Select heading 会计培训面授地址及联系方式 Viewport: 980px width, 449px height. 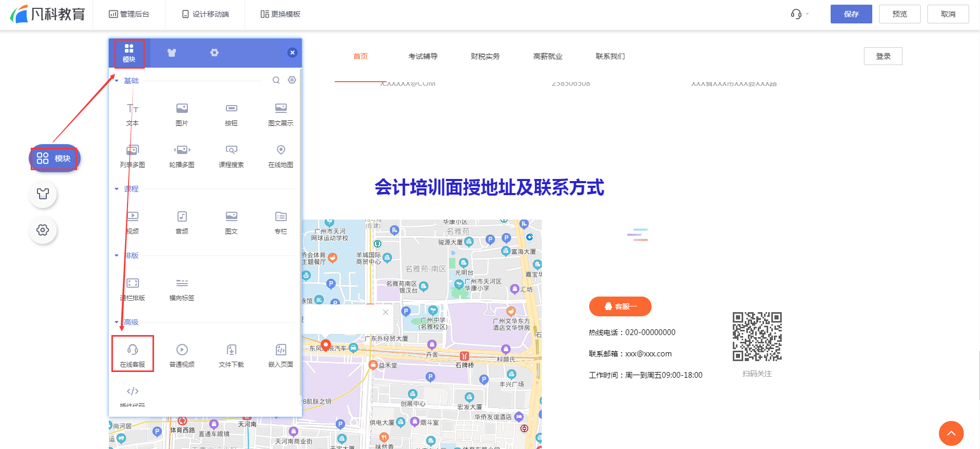[489, 187]
